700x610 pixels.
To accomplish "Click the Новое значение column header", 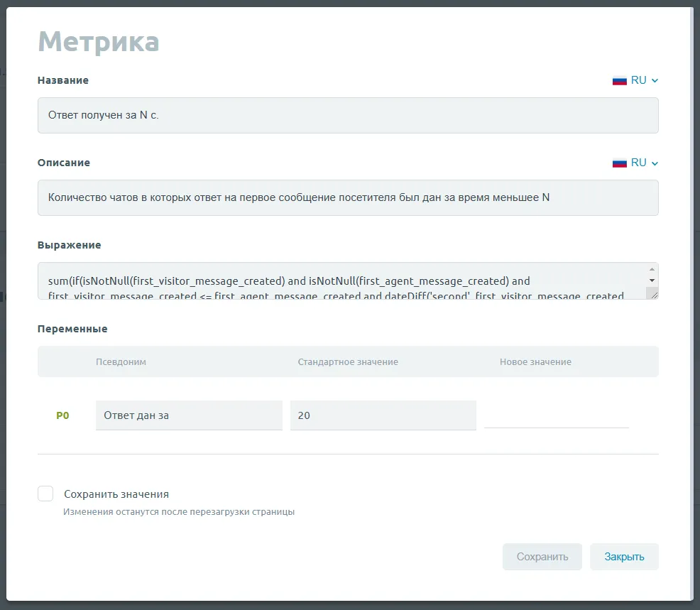I will [x=535, y=361].
